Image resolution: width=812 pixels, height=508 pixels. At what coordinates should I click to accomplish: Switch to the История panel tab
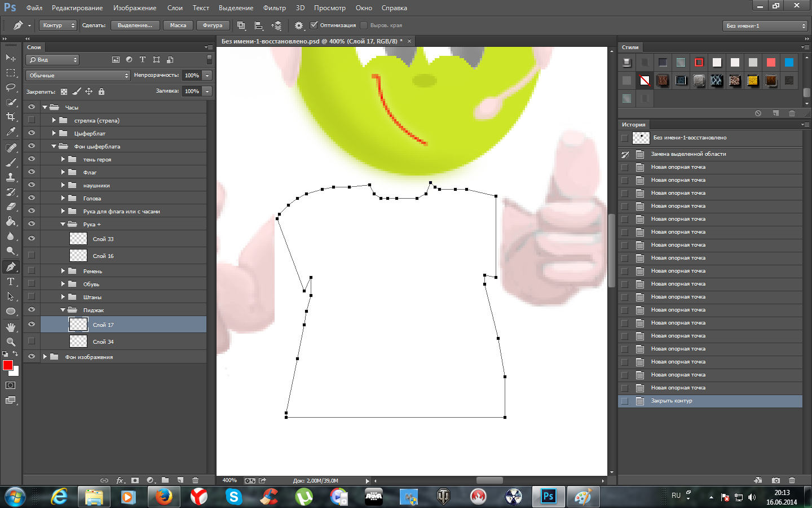[634, 125]
